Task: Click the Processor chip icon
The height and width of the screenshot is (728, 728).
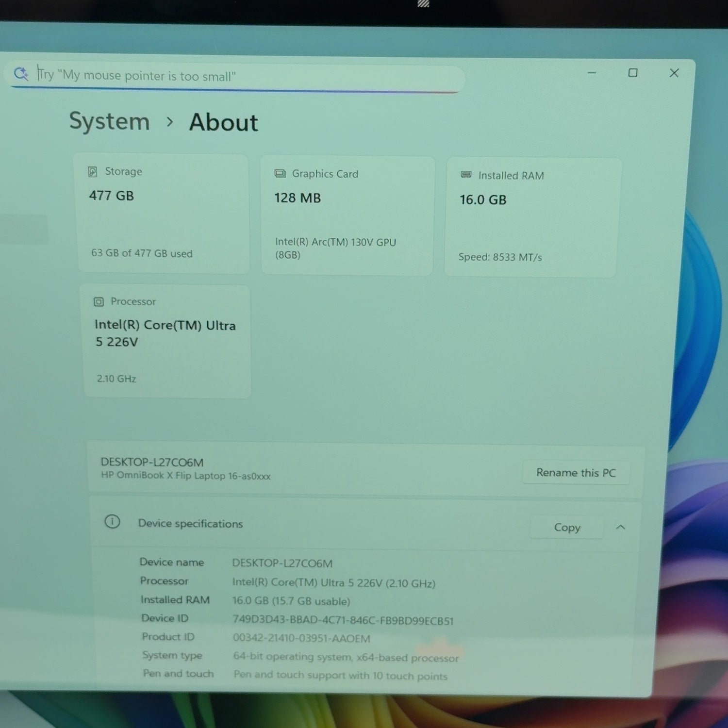Action: 99,302
